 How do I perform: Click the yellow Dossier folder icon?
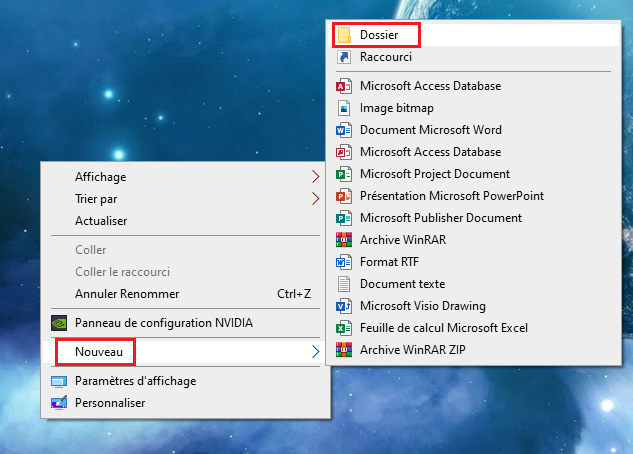(344, 35)
